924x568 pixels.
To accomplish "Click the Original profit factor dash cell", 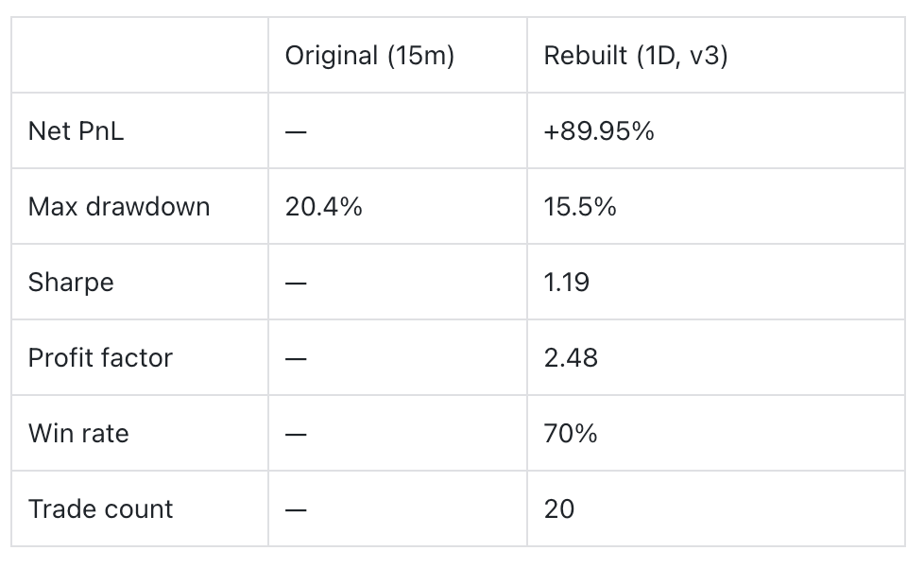I will (296, 359).
